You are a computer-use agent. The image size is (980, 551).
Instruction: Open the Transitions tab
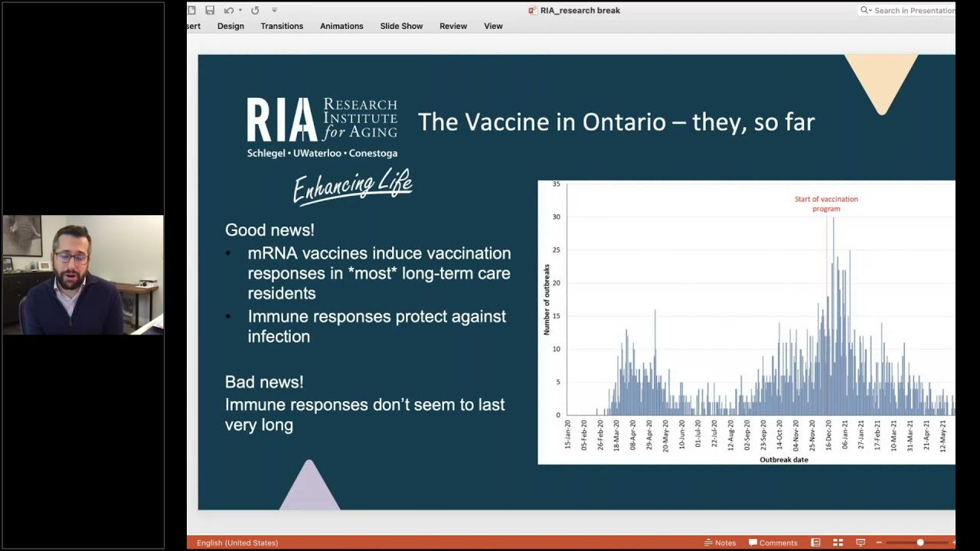click(x=282, y=26)
